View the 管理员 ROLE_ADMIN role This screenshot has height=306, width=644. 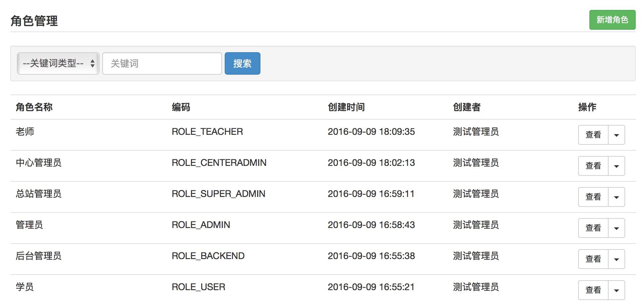click(593, 228)
